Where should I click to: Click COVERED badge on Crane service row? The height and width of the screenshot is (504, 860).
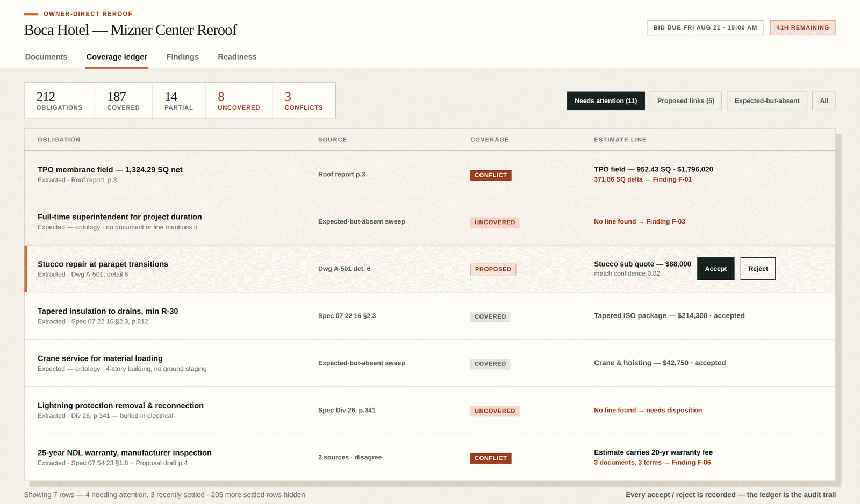coord(490,364)
